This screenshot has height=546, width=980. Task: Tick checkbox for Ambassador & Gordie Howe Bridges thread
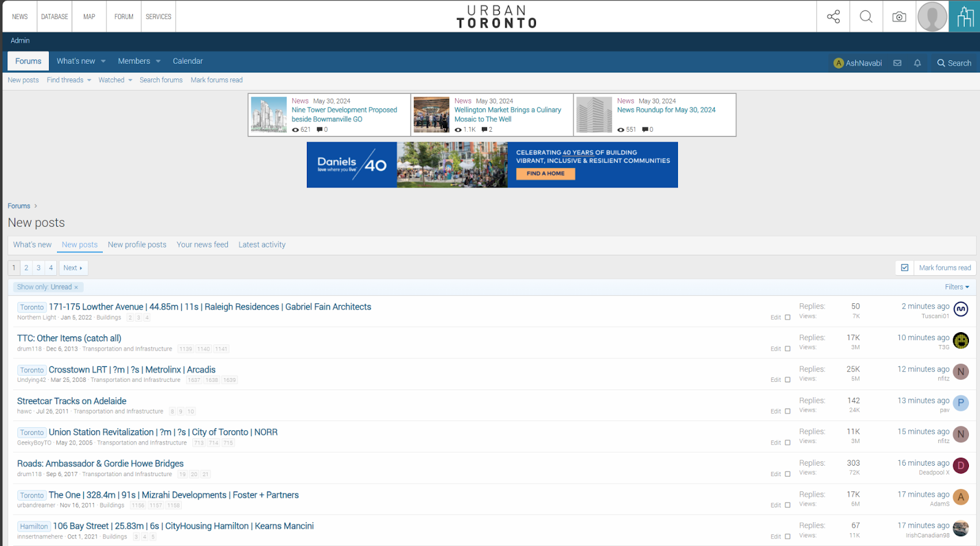788,474
